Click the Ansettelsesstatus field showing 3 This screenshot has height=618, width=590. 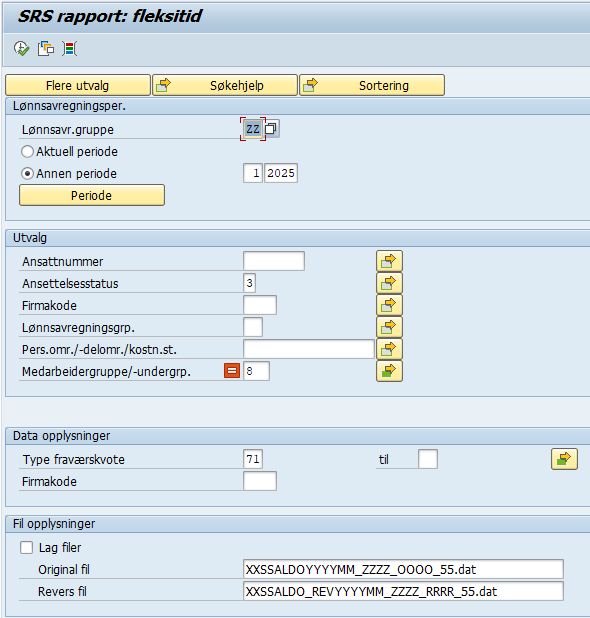(249, 283)
